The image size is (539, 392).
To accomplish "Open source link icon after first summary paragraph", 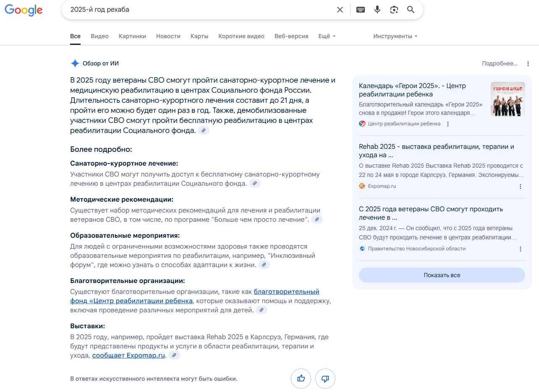I will click(204, 131).
